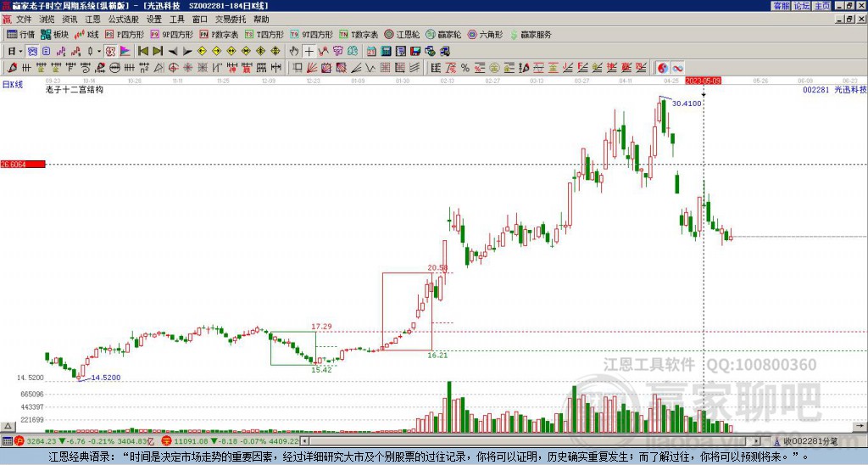Image resolution: width=868 pixels, height=465 pixels.
Task: Open the T四方形 tool
Action: (264, 34)
